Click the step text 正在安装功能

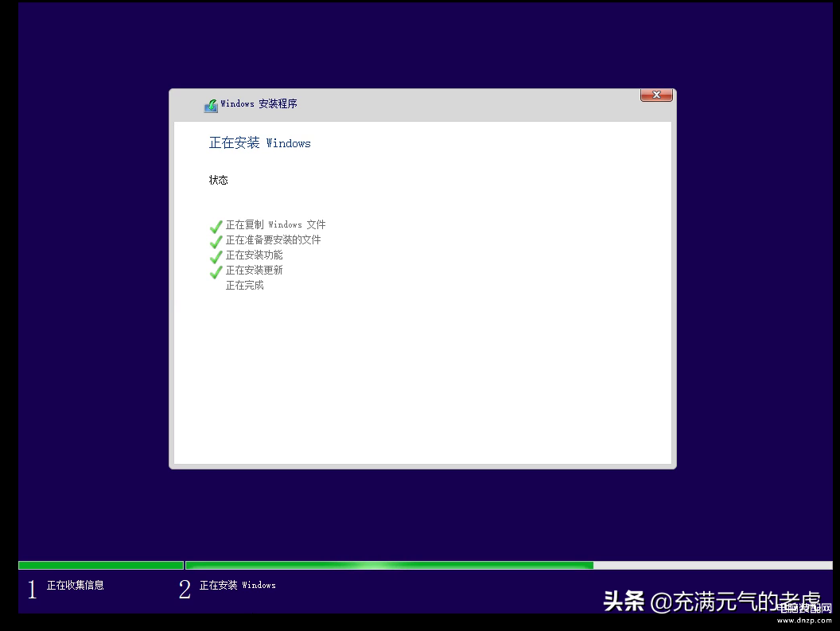(x=254, y=255)
